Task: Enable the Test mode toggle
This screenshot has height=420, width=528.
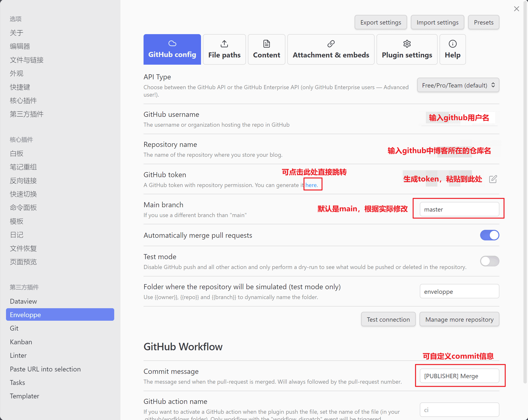Action: click(x=489, y=261)
